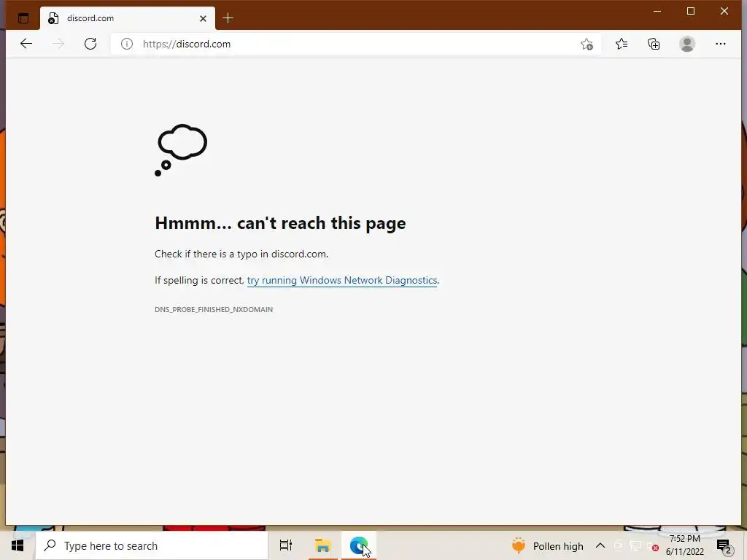
Task: Open the Collections icon
Action: 654,44
